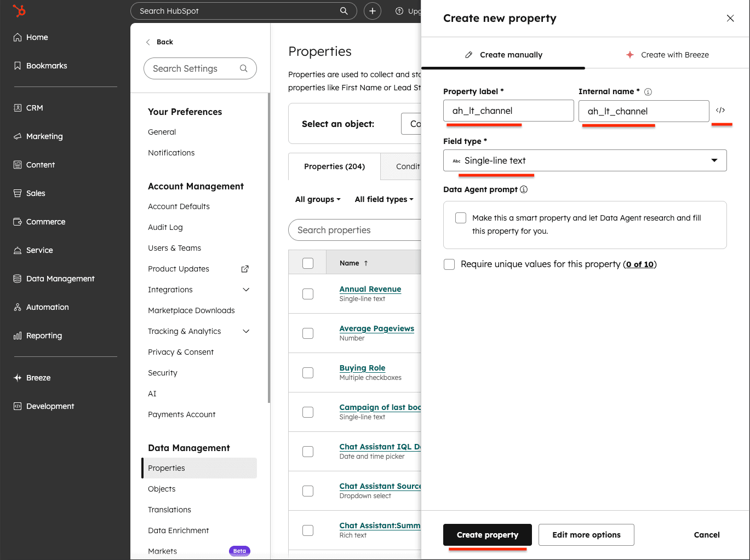Open the Properties (204) tab
This screenshot has height=560, width=750.
coord(334,166)
